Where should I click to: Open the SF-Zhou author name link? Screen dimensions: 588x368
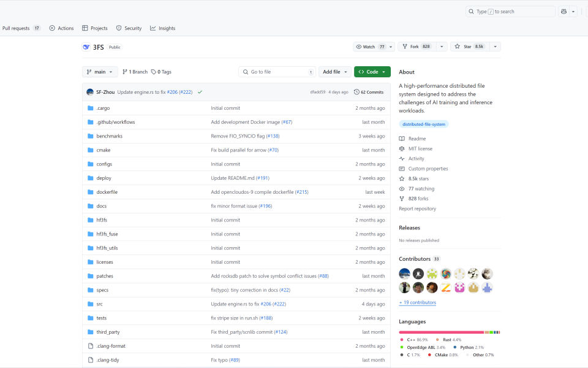(105, 92)
